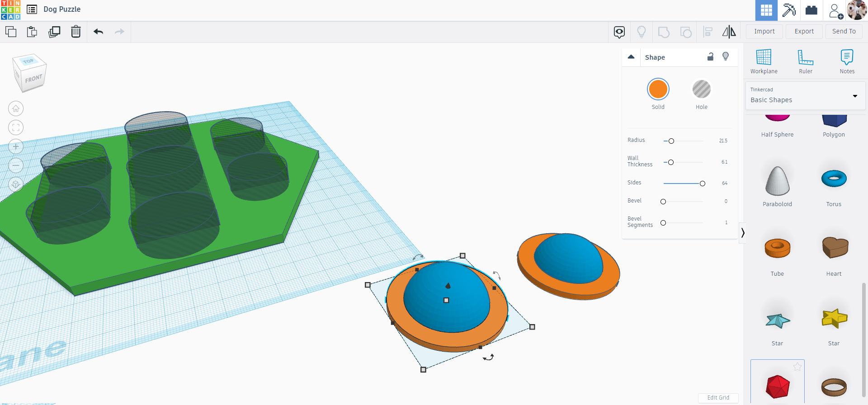The height and width of the screenshot is (405, 868).
Task: Click the Home view button
Action: coord(16,108)
